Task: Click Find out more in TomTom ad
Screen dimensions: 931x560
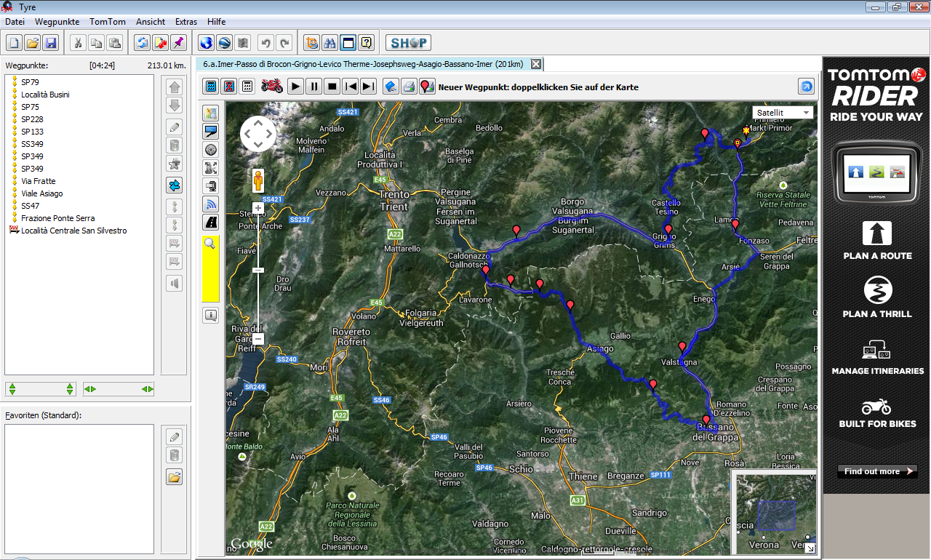Action: [x=879, y=471]
